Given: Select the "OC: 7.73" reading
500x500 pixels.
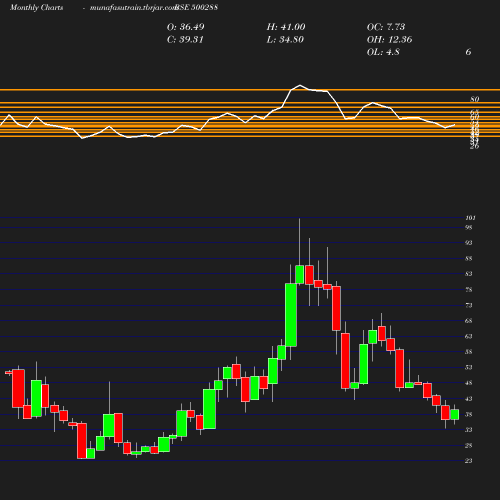Looking at the screenshot, I should [386, 27].
